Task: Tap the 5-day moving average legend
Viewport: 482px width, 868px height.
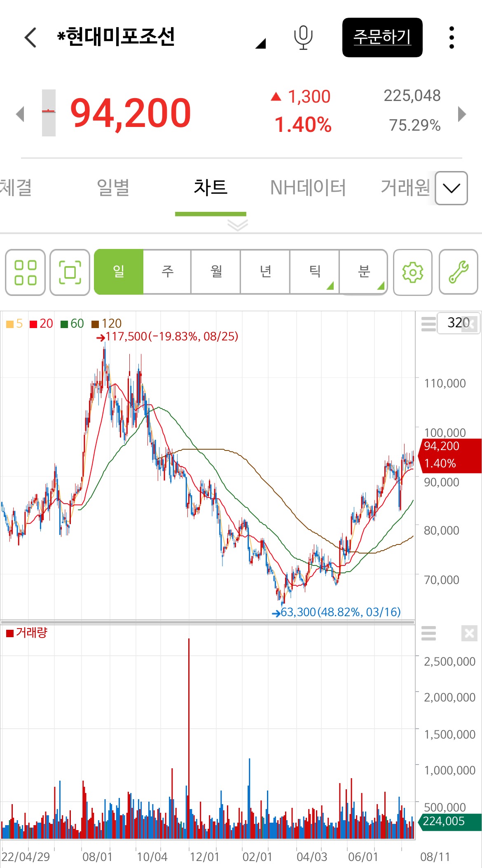Action: (15, 324)
